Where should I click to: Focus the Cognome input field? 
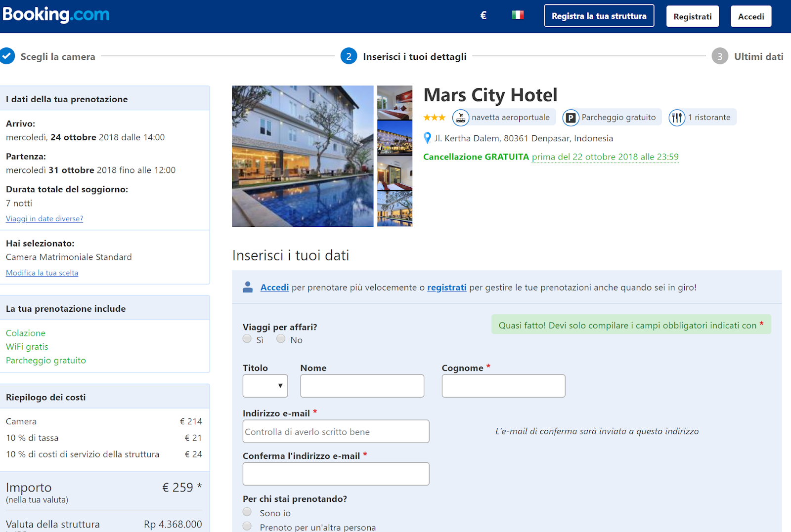(x=503, y=386)
